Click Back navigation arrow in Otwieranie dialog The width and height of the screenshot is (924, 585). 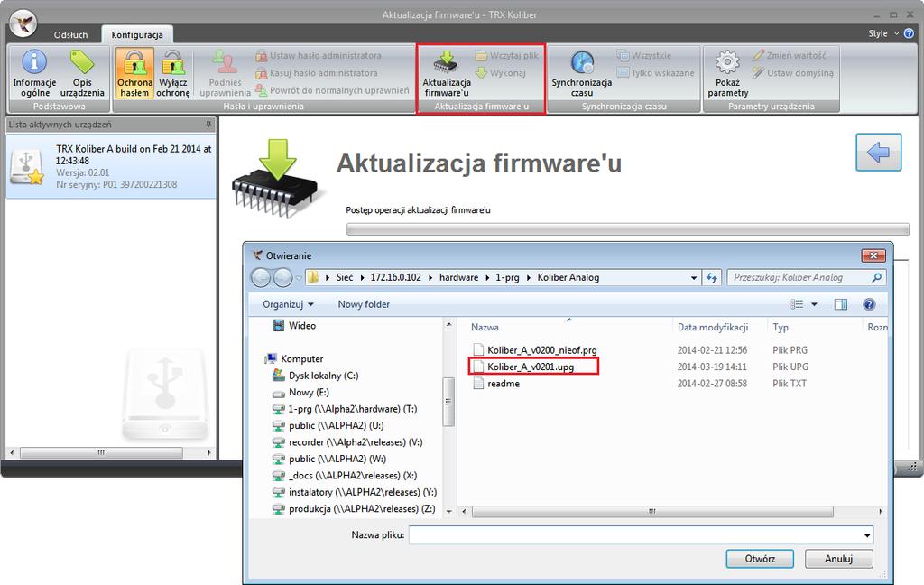point(261,277)
